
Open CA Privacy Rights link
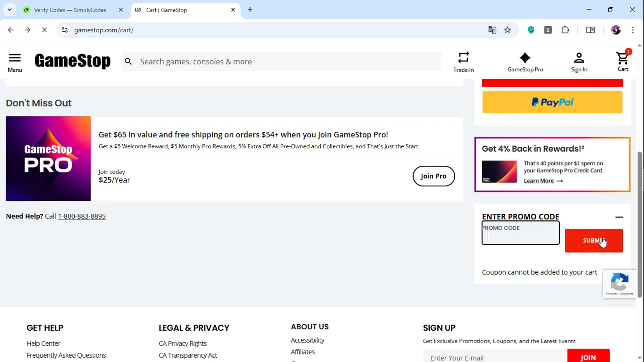pos(182,344)
